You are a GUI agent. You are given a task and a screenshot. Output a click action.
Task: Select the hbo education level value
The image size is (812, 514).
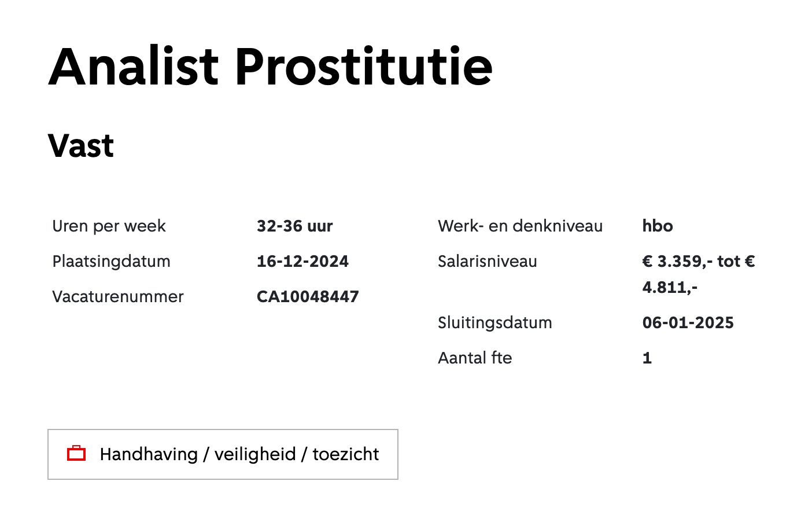(658, 226)
